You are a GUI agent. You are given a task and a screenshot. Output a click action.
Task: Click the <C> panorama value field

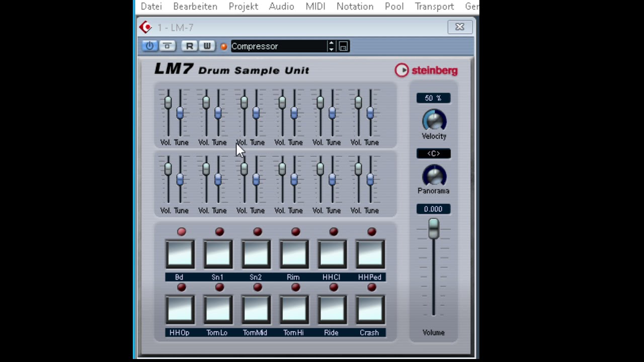(433, 153)
